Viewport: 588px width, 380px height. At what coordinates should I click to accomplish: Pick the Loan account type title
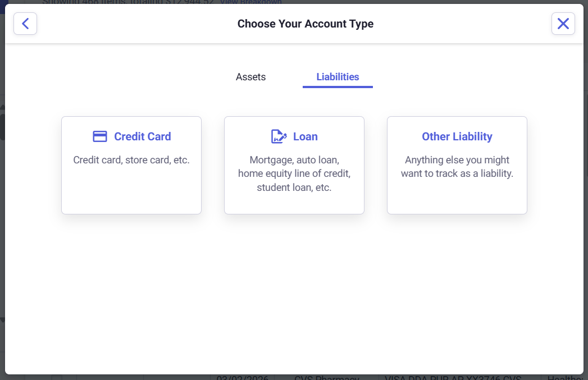tap(305, 136)
